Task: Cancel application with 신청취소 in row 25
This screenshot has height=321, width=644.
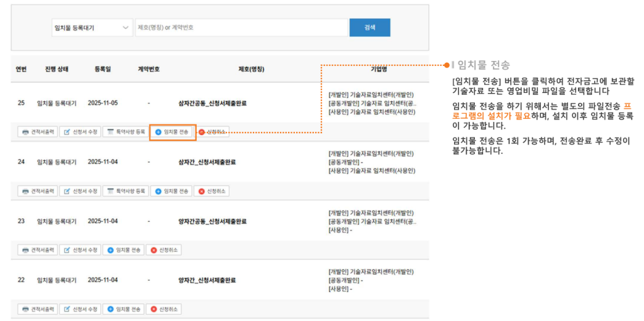Action: (x=213, y=132)
